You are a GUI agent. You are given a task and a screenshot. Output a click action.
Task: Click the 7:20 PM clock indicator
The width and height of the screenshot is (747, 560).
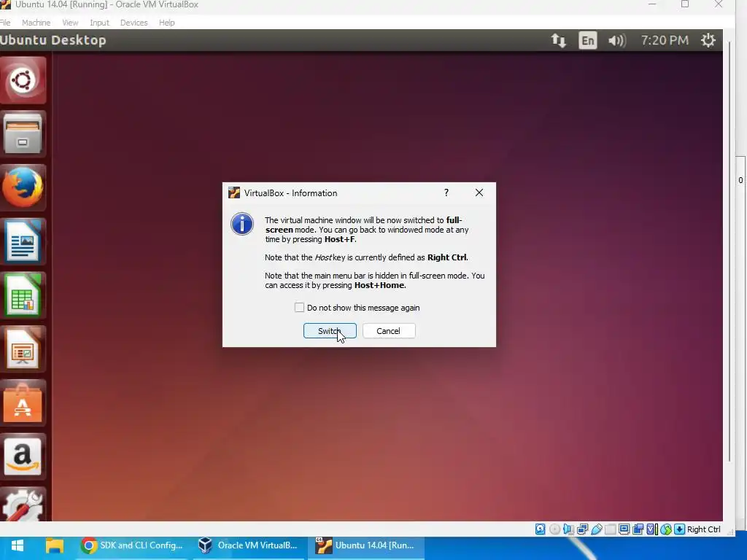[x=665, y=41]
